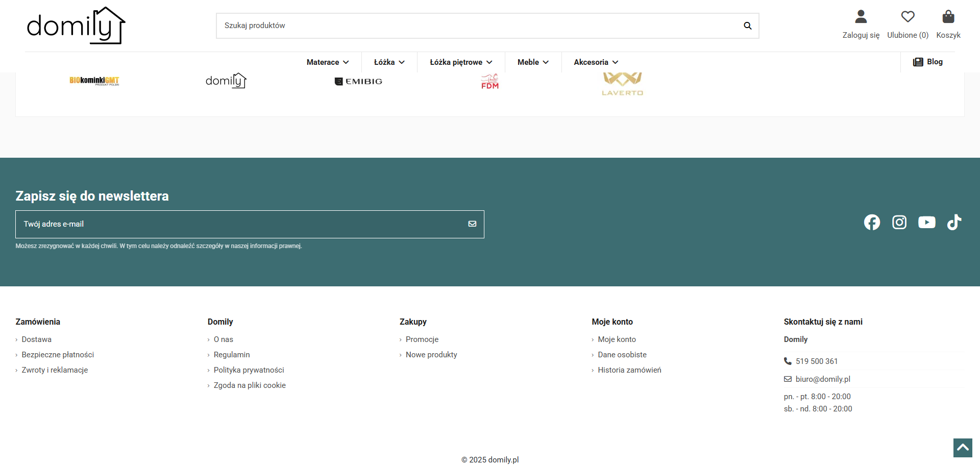
Task: Click the EMIBIG brand logo
Action: (358, 81)
